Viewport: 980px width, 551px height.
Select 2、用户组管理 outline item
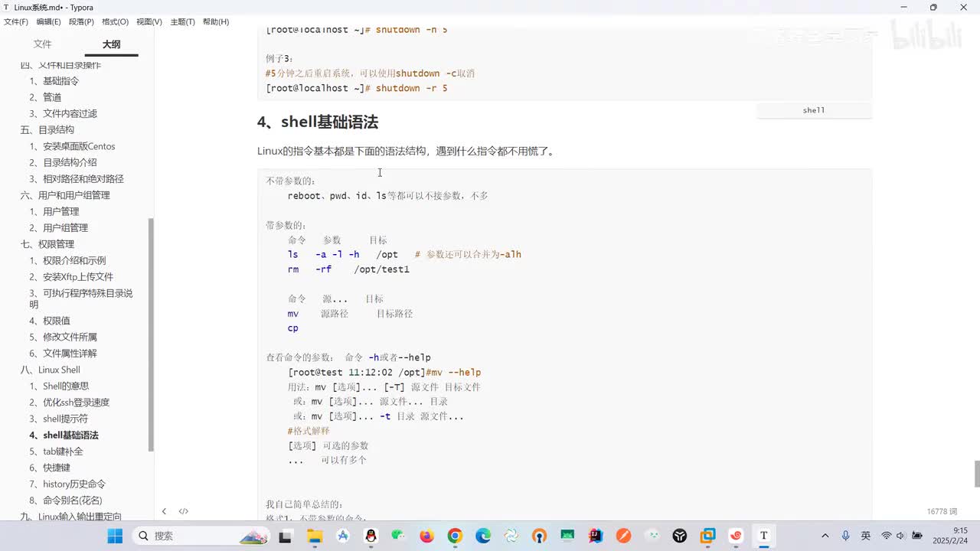coord(59,228)
